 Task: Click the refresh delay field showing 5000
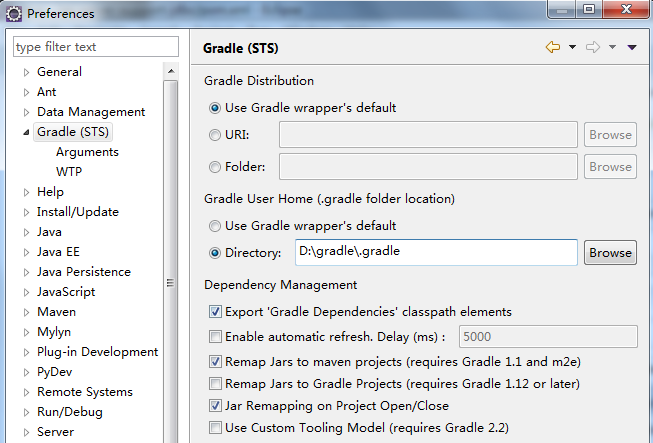[x=548, y=336]
